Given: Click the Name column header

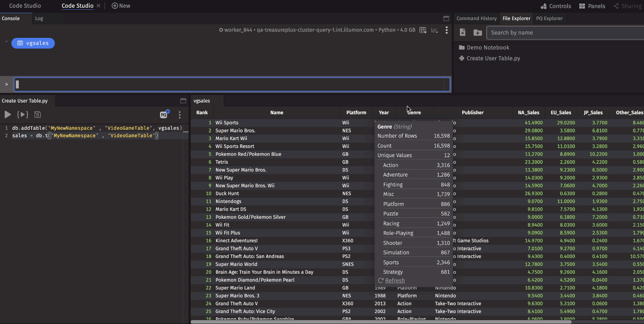Looking at the screenshot, I should click(277, 113).
